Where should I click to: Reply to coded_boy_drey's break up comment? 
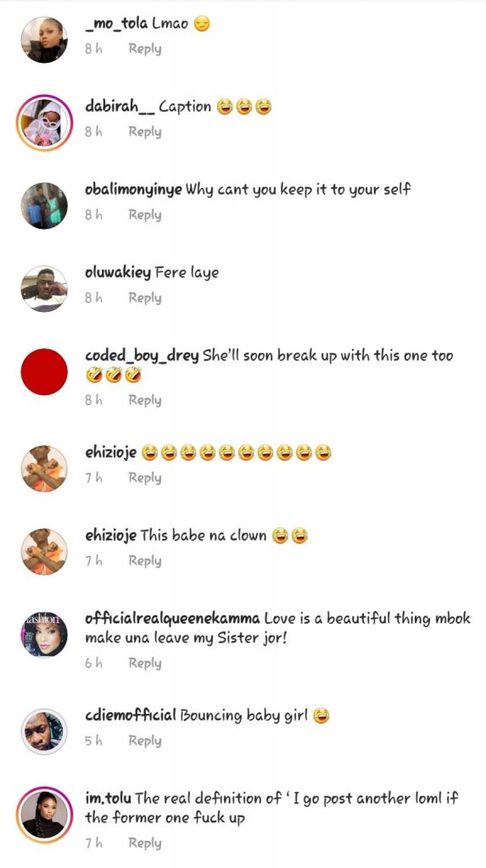coord(145,400)
